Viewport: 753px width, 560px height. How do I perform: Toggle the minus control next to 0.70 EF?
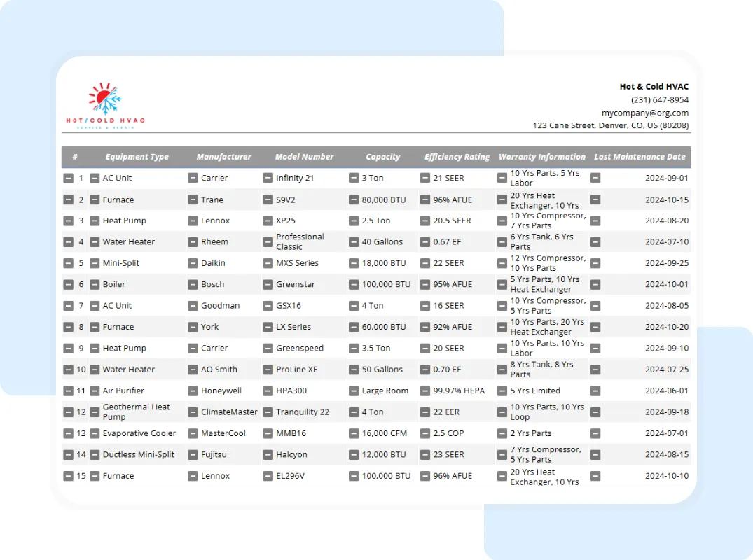pyautogui.click(x=425, y=369)
